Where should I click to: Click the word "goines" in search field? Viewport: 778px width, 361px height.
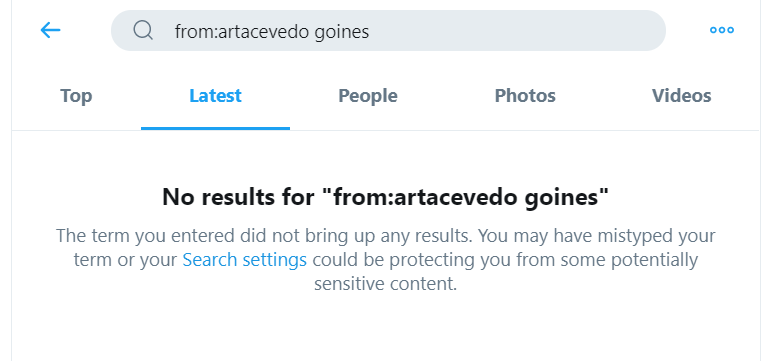click(342, 32)
